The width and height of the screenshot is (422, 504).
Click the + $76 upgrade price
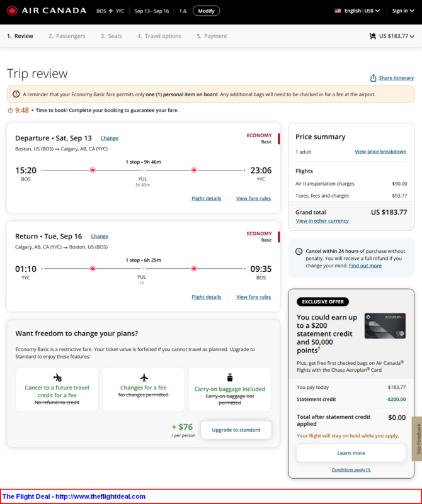tap(182, 427)
